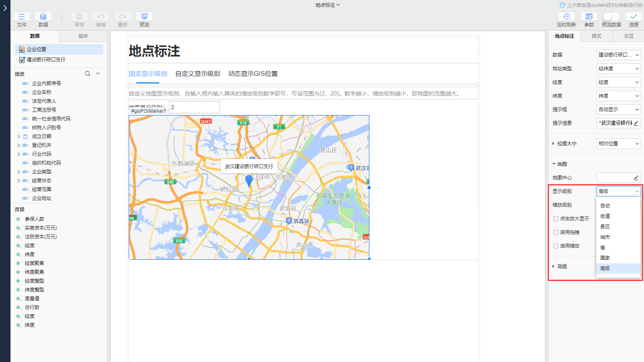Viewport: 644px width, 362px height.
Task: Click the 地图中心 edit button
Action: (637, 177)
